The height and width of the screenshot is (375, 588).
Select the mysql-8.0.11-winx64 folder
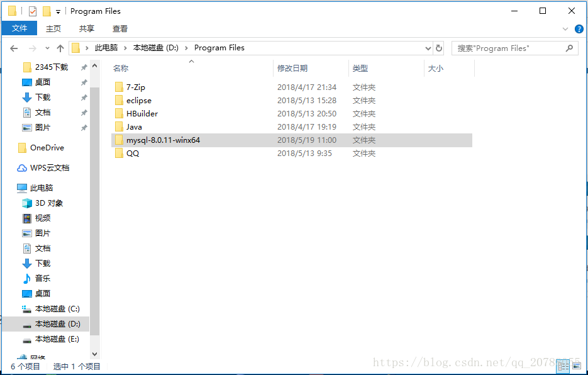tap(292, 140)
